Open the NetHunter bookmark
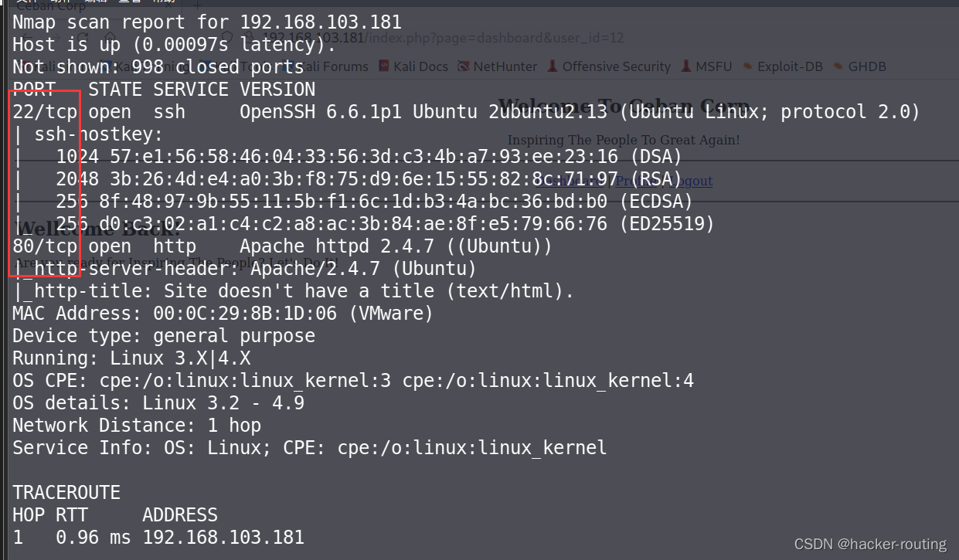 pyautogui.click(x=505, y=66)
